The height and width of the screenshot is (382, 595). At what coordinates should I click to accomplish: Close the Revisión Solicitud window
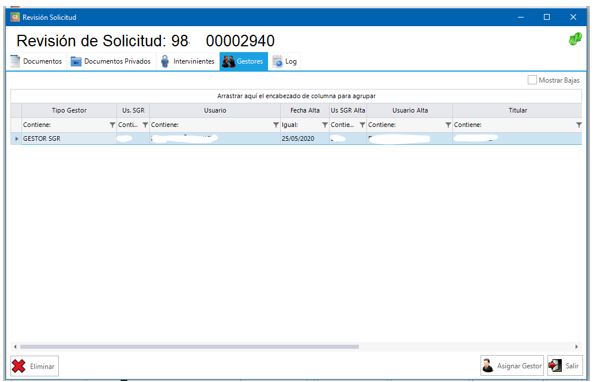pos(573,17)
